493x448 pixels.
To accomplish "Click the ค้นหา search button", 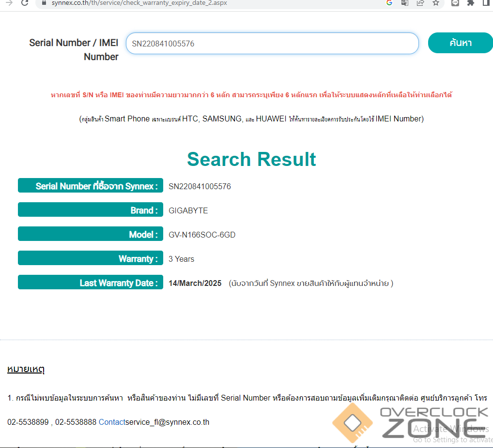I will pos(460,43).
